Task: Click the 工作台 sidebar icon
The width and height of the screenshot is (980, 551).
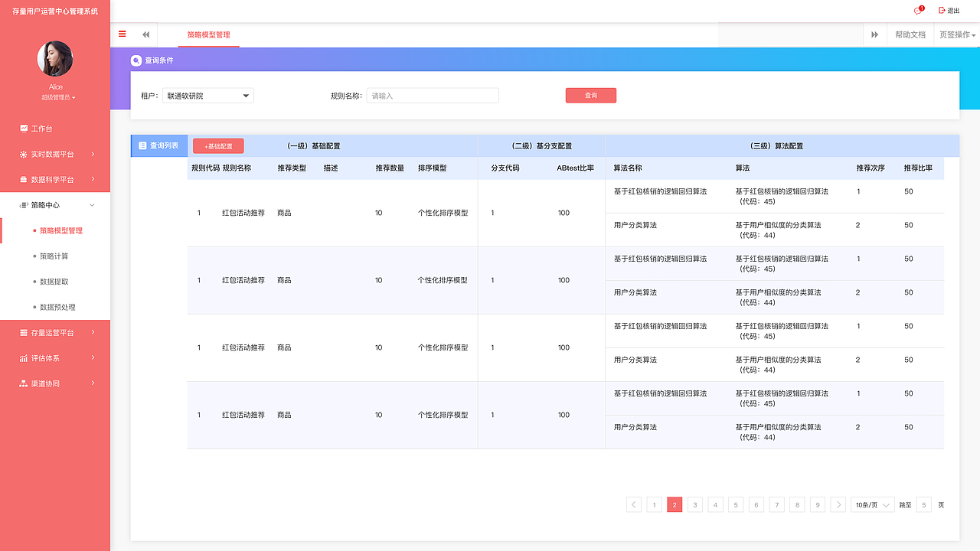Action: coord(24,129)
